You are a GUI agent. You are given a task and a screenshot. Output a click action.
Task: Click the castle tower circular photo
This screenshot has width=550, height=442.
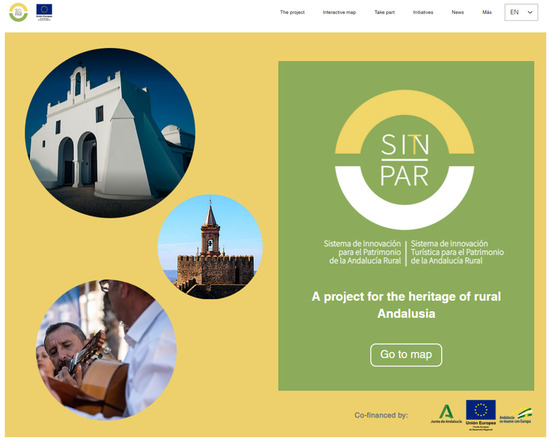click(210, 247)
